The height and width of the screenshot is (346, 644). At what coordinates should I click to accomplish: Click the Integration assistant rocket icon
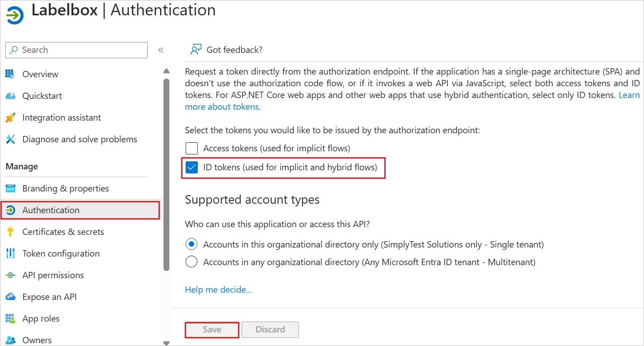pos(10,117)
